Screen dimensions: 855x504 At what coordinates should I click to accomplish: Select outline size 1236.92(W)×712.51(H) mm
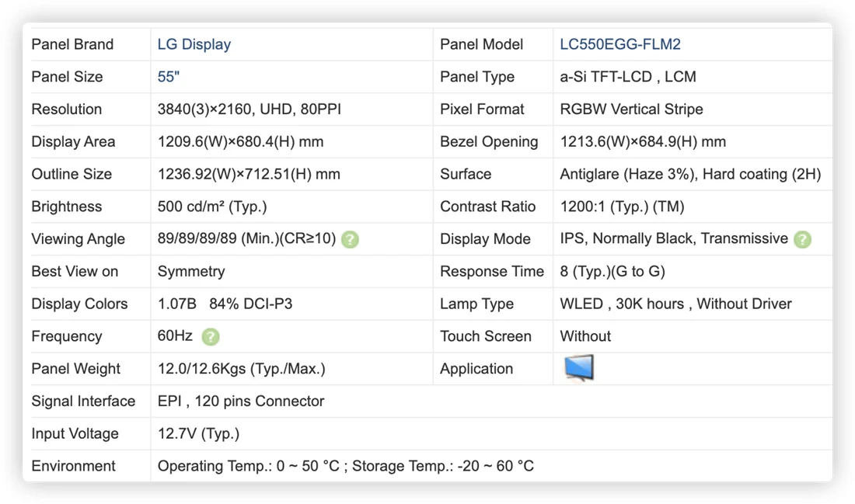click(249, 175)
